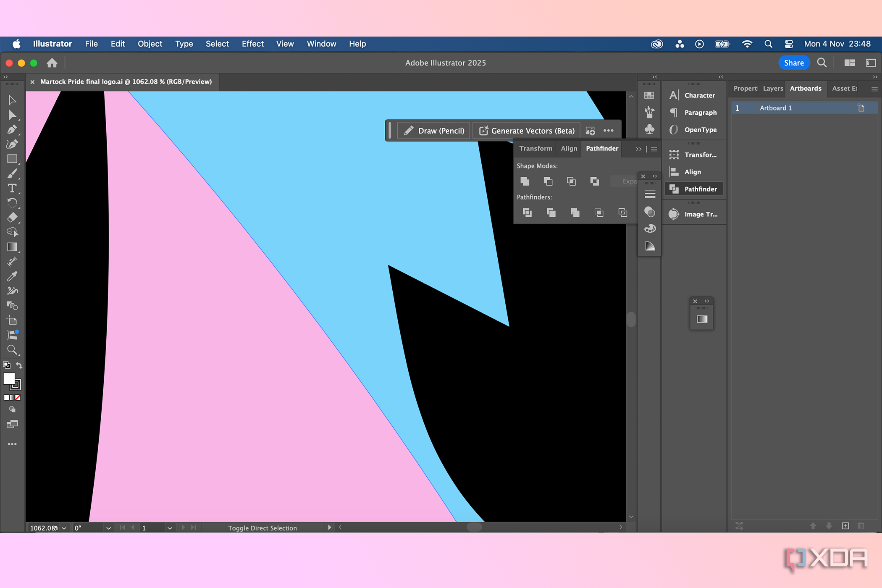Click Draw (Pencil) button

click(434, 131)
